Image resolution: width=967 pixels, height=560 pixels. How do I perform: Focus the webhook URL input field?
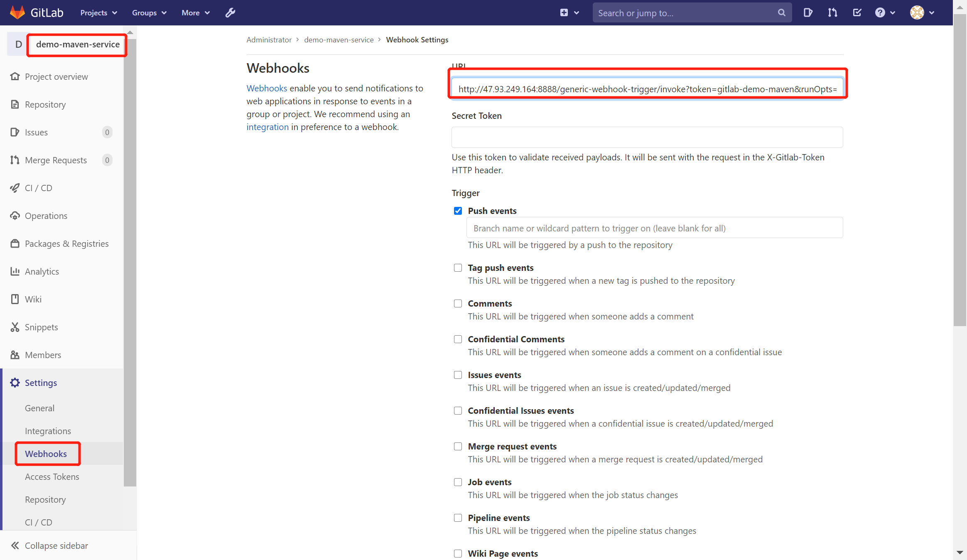pyautogui.click(x=647, y=89)
